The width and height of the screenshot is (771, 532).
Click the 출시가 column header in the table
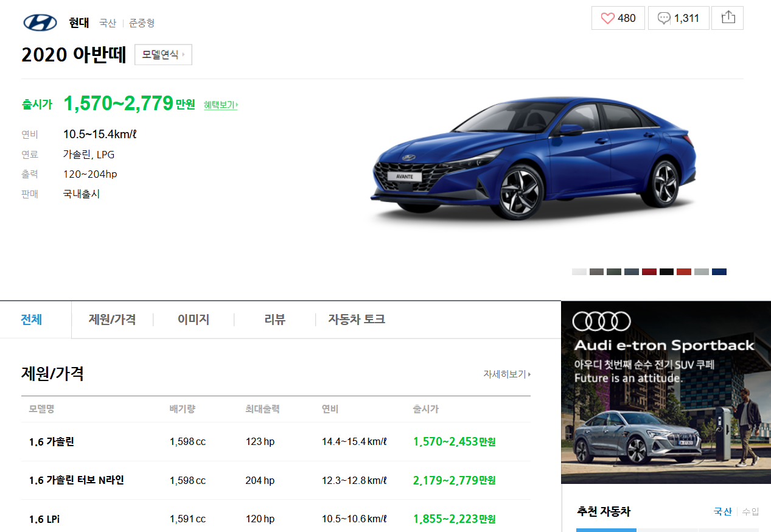pyautogui.click(x=425, y=409)
